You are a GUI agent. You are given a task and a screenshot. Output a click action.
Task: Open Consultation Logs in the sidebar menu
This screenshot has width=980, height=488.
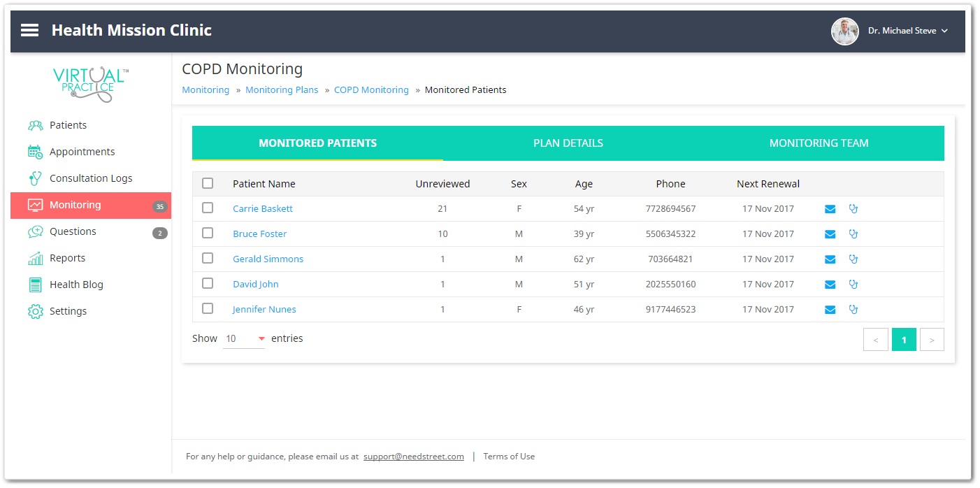(91, 178)
